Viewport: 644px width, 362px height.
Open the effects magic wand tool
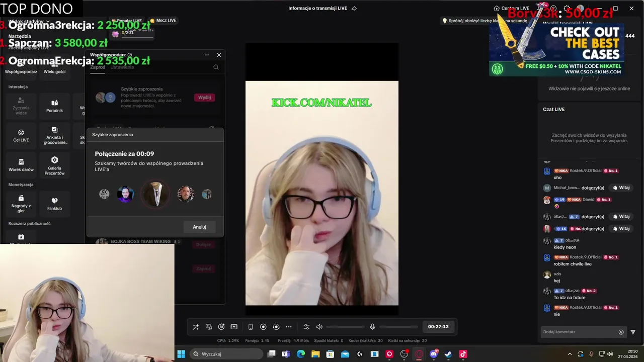pos(196,327)
